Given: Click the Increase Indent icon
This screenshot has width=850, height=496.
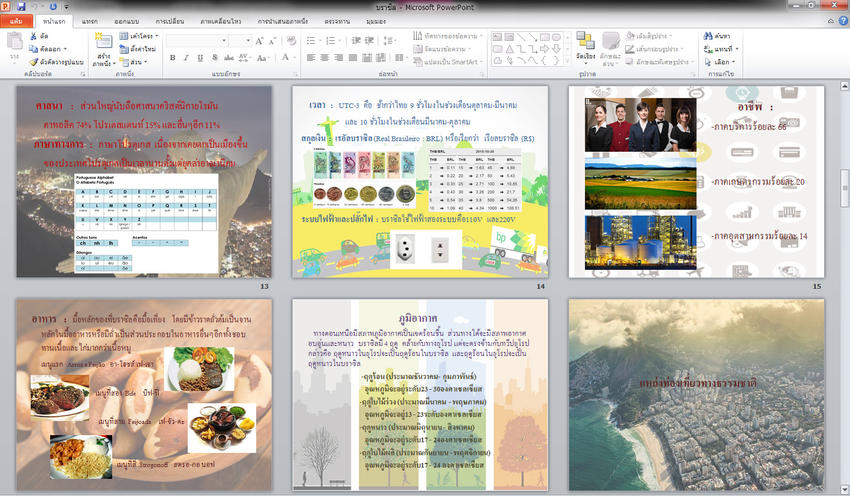Looking at the screenshot, I should click(370, 41).
